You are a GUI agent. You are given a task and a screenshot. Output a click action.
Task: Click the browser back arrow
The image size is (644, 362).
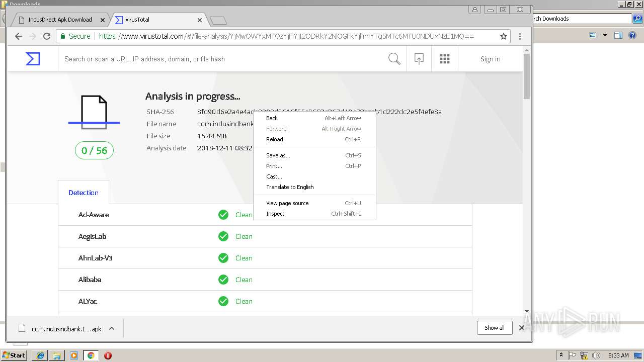point(19,36)
